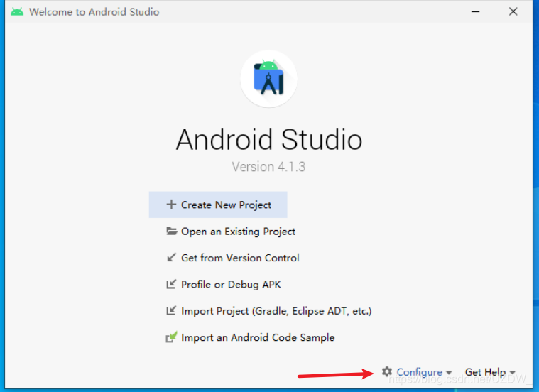Open Profile or Debug APK
This screenshot has height=392, width=539.
(224, 284)
